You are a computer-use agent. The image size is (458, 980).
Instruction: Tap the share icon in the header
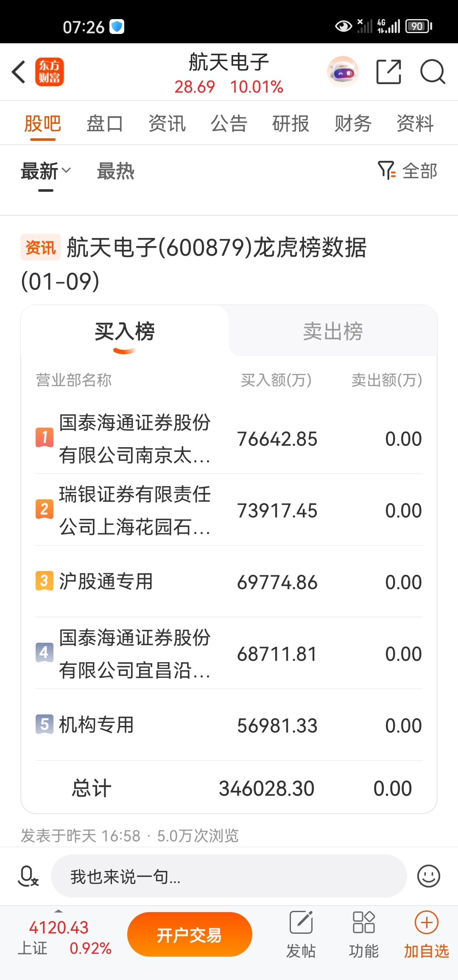pyautogui.click(x=388, y=72)
